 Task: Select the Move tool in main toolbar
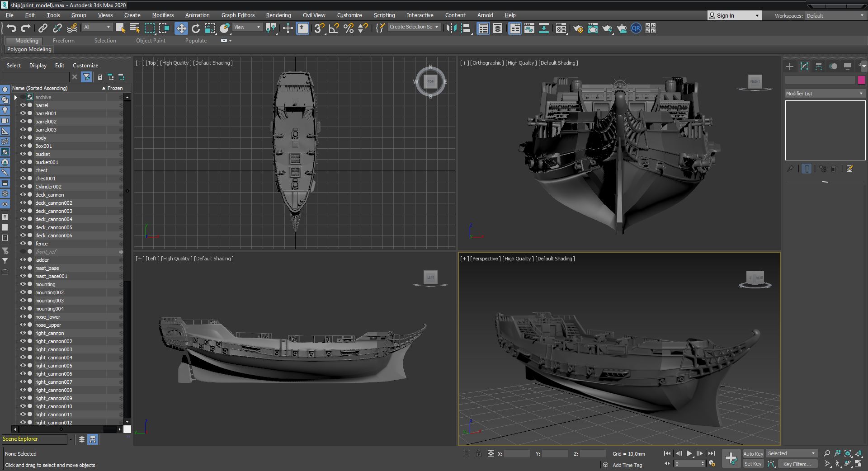[181, 28]
